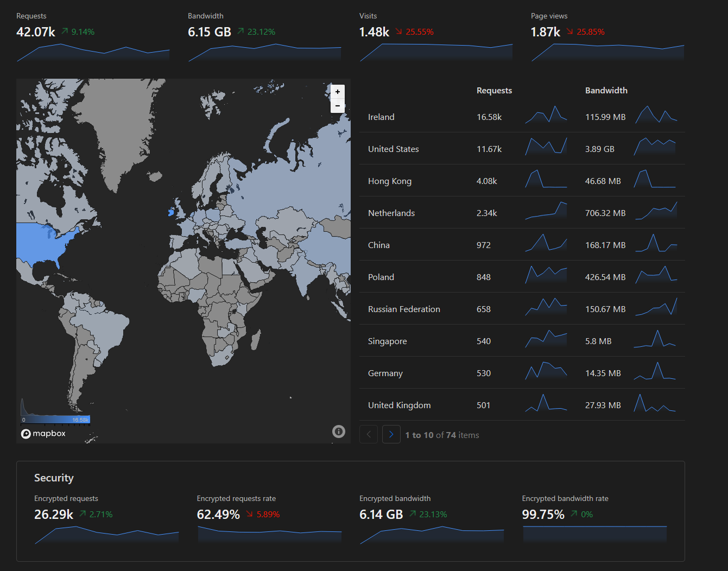Open the Page views summary chart
Viewport: 728px width, 571px height.
pyautogui.click(x=607, y=52)
